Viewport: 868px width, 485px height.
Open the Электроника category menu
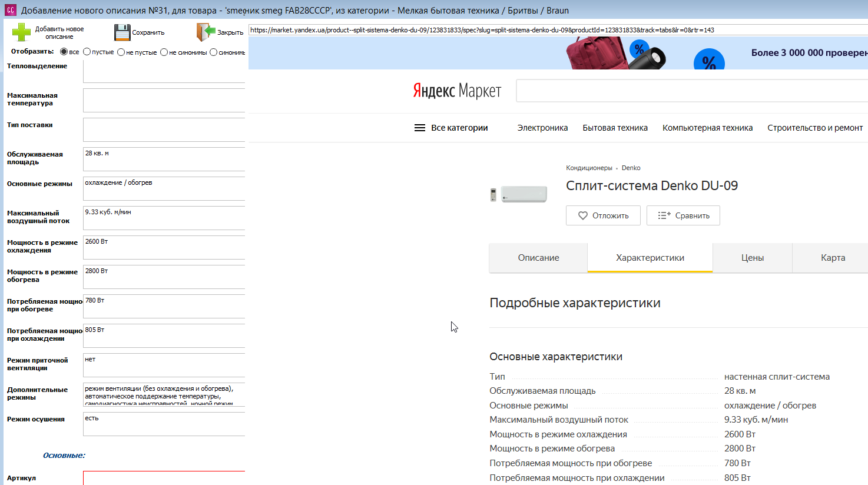click(x=543, y=128)
